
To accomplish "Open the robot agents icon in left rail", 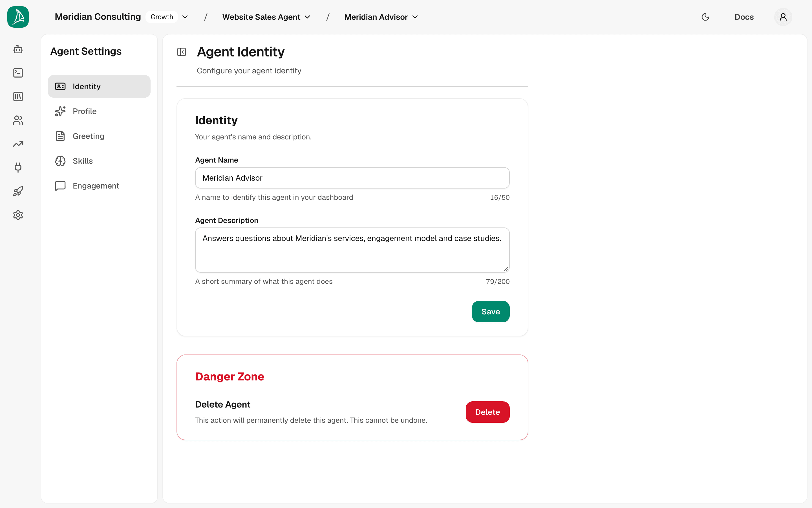I will click(18, 49).
